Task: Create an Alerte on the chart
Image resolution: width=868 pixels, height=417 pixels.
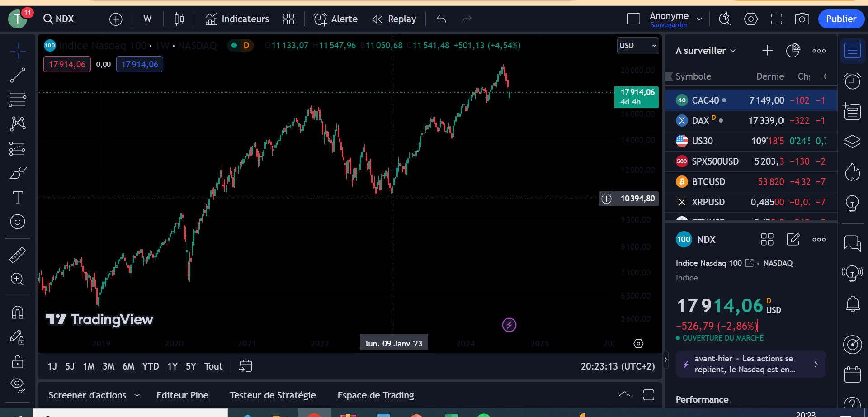Action: tap(335, 19)
